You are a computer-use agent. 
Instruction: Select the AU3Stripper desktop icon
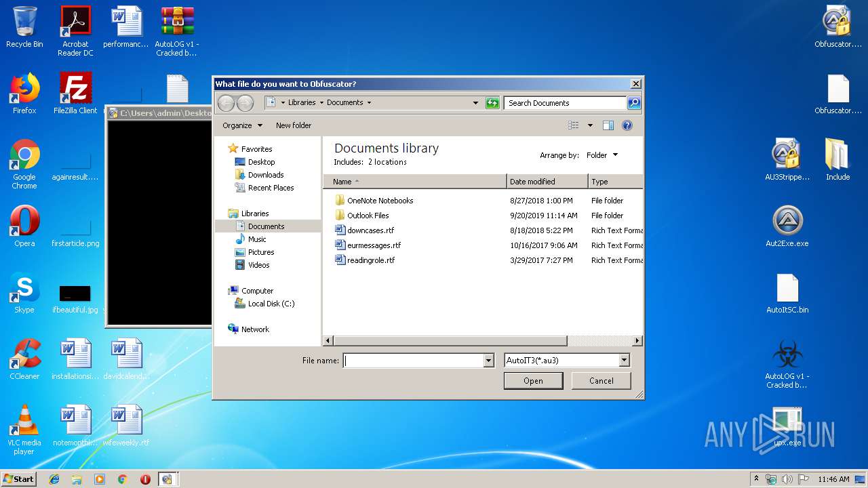click(787, 160)
